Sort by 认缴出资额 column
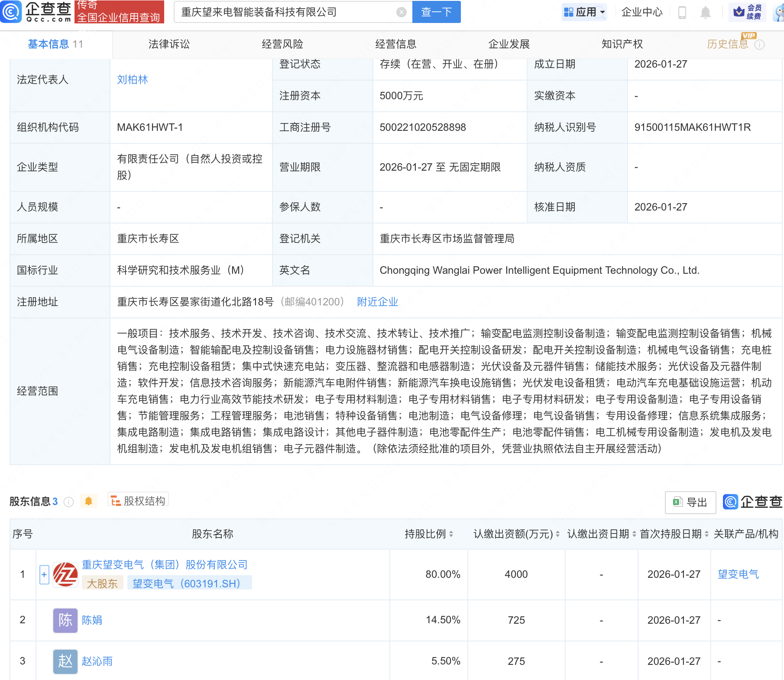Image resolution: width=784 pixels, height=680 pixels. [x=557, y=534]
